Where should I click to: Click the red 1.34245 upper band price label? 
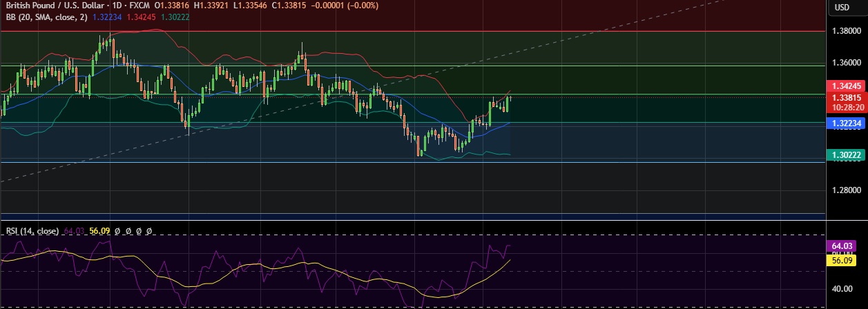(846, 86)
